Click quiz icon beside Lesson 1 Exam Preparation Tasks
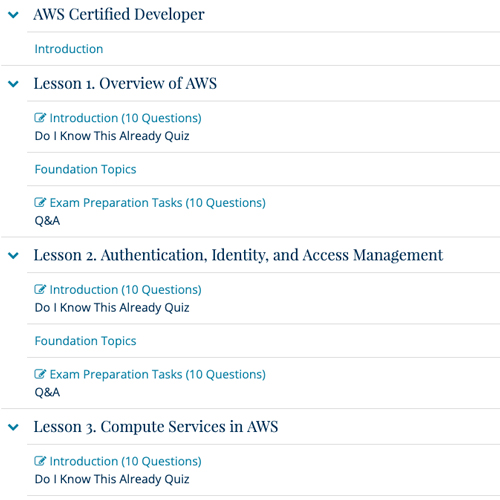 pos(40,202)
